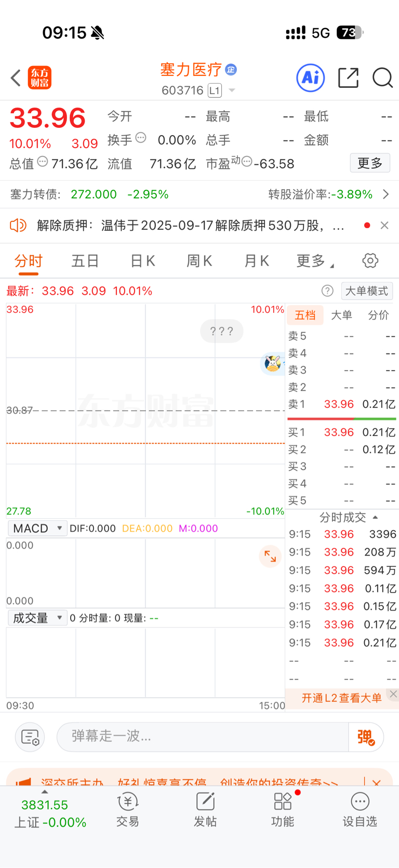Tap the back arrow icon
The height and width of the screenshot is (868, 399).
point(16,78)
